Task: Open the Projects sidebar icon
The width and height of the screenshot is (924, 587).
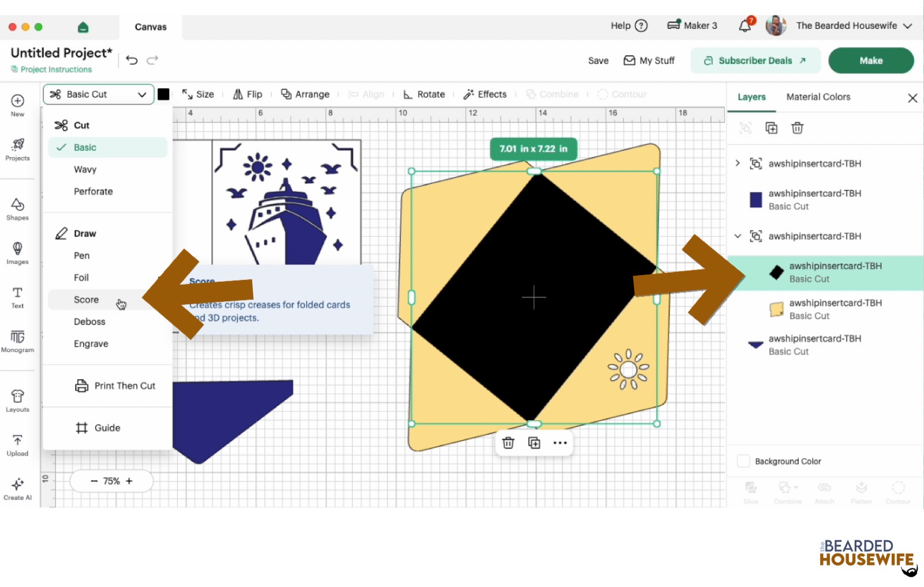Action: tap(17, 149)
